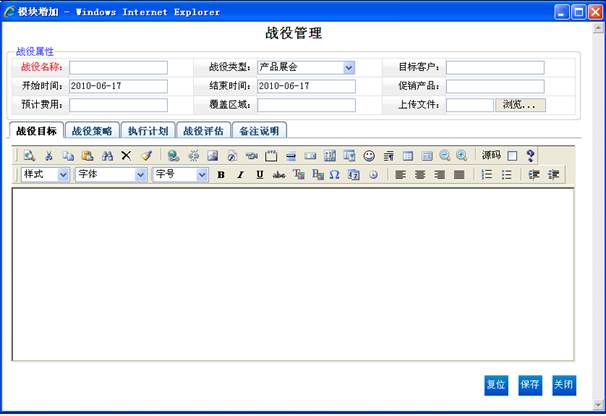Click the 战役名称 input field
The image size is (606, 416).
coord(118,67)
